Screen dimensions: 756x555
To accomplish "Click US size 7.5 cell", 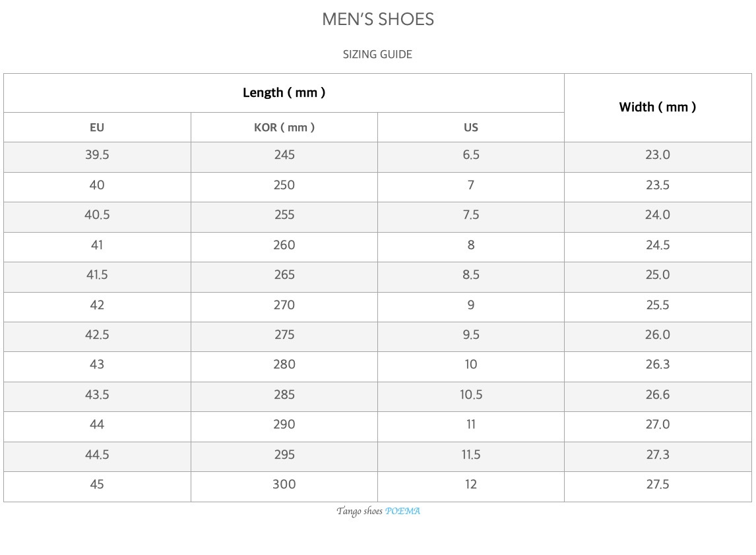I will 471,215.
